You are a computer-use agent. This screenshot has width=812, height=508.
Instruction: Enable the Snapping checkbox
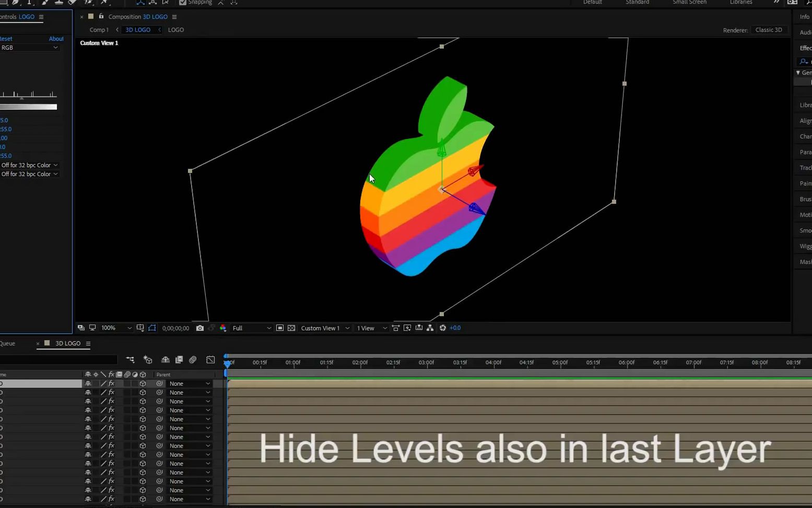coord(182,3)
